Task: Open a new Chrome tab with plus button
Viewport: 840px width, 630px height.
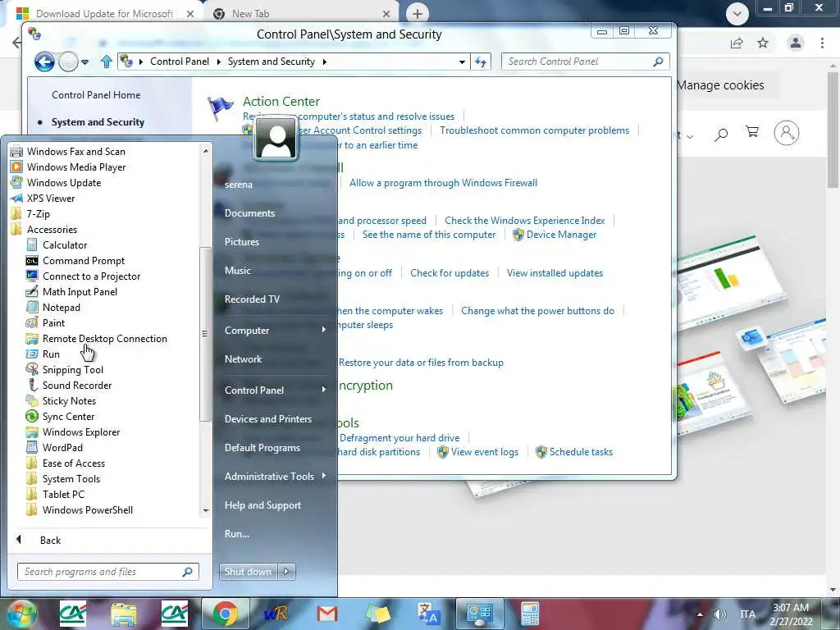Action: coord(418,14)
